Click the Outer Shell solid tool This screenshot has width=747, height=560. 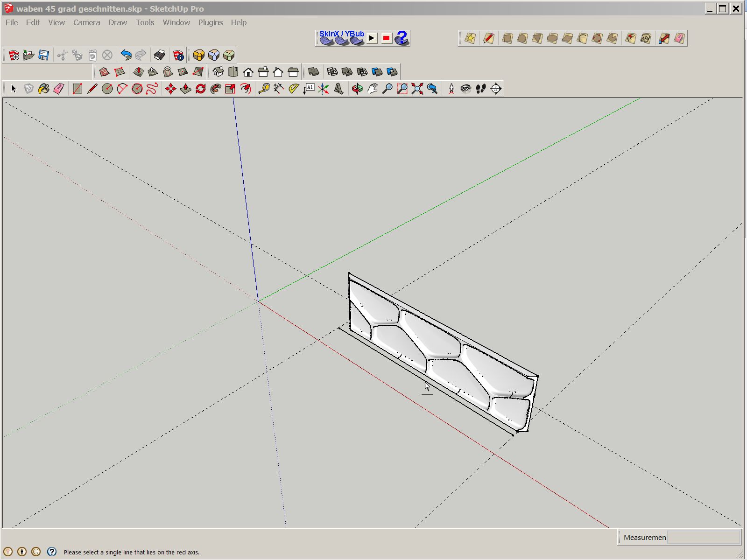pyautogui.click(x=313, y=72)
